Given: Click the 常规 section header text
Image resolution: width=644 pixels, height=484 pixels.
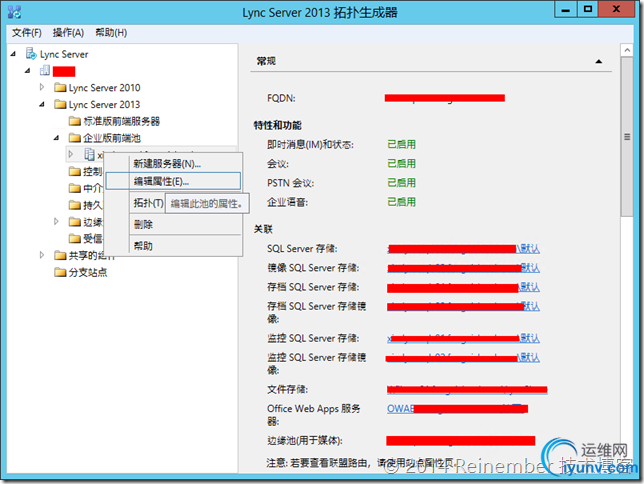Looking at the screenshot, I should pos(266,61).
